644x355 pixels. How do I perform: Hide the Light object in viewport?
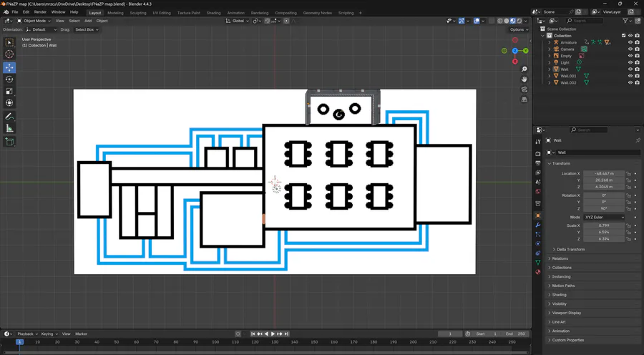[x=630, y=62]
